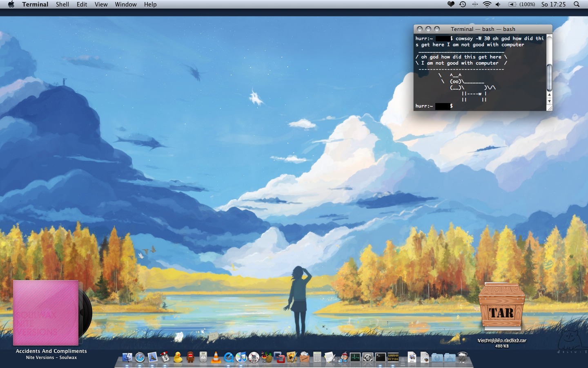Launch Calculator from the Dock
This screenshot has height=368, width=588.
[317, 357]
